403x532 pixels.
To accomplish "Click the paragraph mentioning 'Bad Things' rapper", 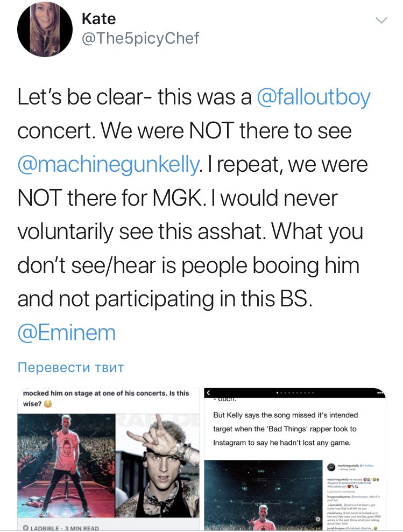I will point(285,429).
